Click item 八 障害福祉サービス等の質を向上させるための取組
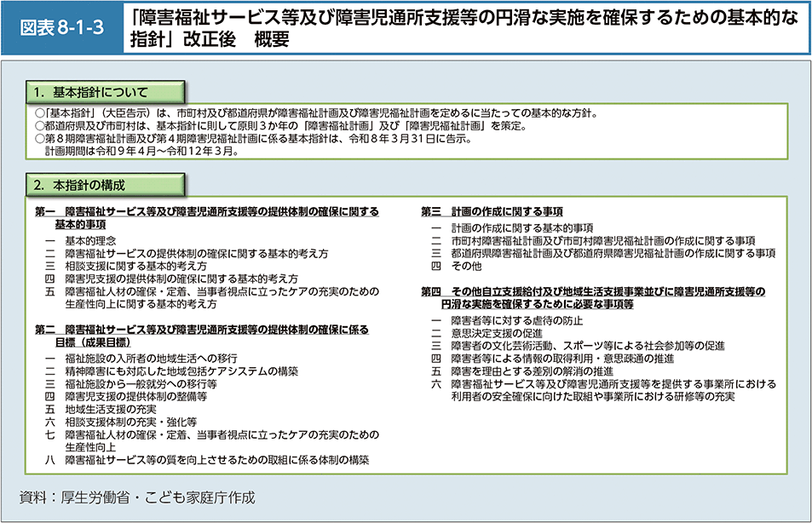This screenshot has width=812, height=523. 207,460
